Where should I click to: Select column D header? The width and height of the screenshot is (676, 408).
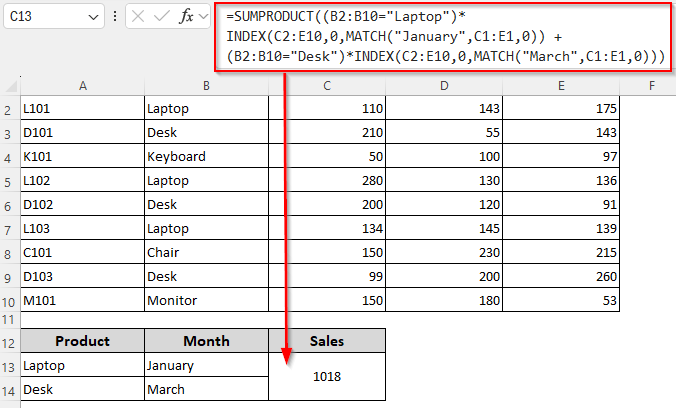click(x=444, y=86)
